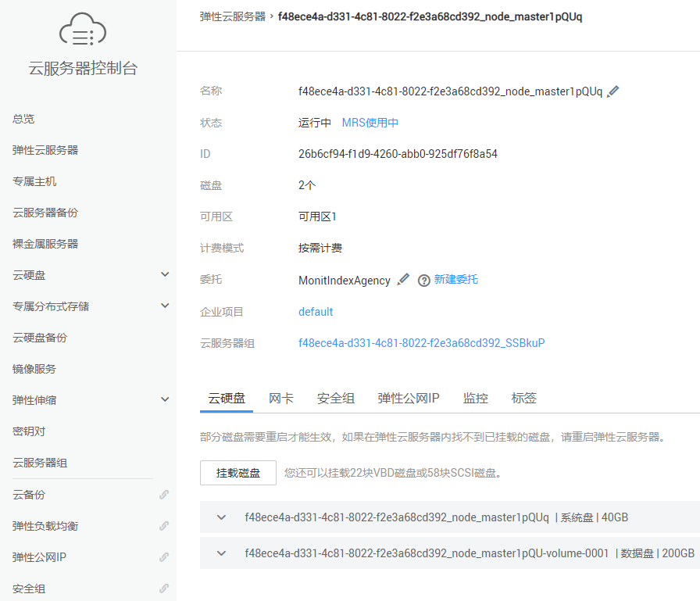Click the link icon next to sidebar 弹性公网IP
The width and height of the screenshot is (700, 601).
(x=164, y=557)
